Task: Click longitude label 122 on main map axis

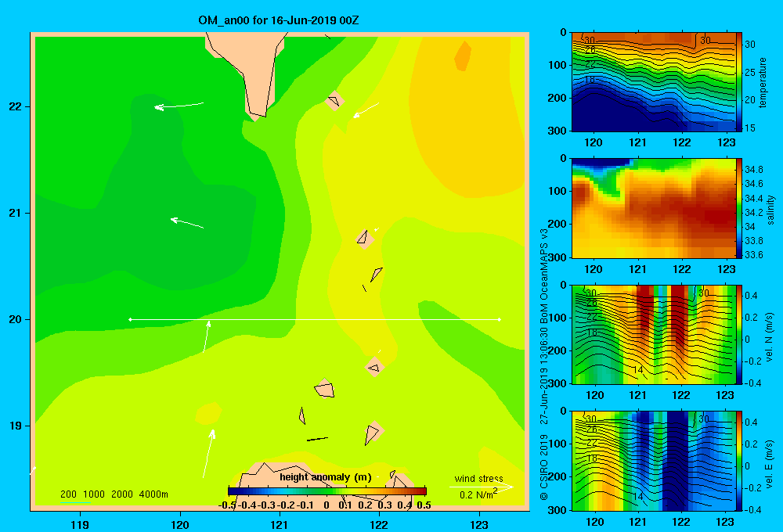Action: 379,524
